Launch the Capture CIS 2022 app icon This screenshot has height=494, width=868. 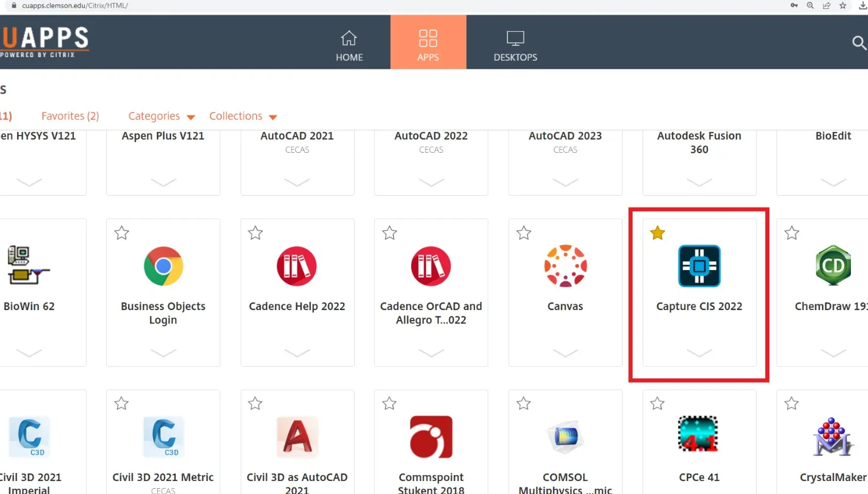[699, 266]
